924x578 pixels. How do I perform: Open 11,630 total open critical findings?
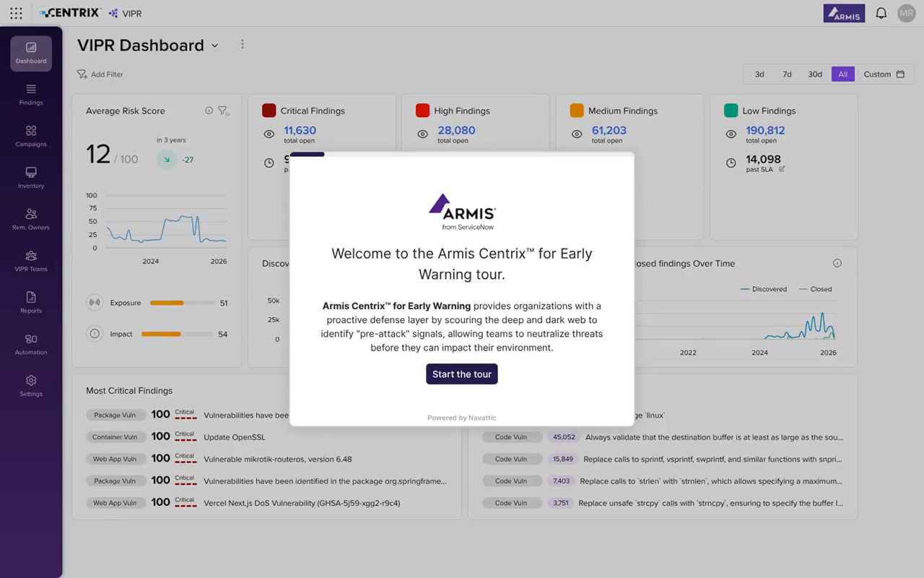300,130
